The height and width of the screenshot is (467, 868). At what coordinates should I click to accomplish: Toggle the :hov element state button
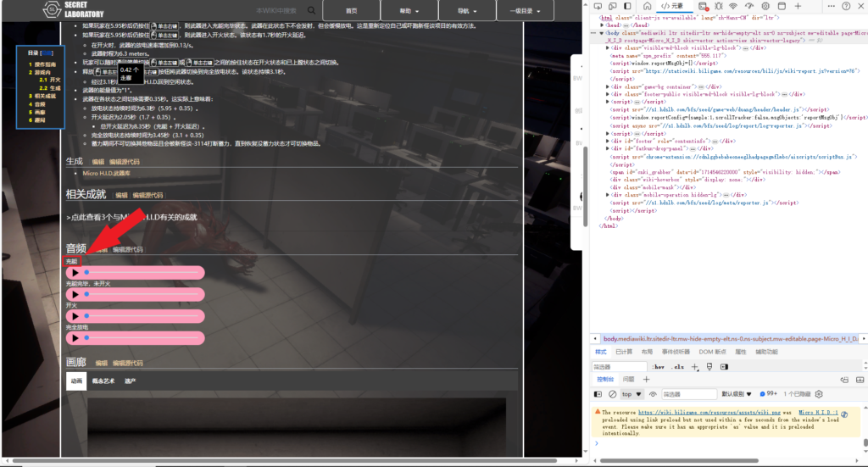[658, 367]
